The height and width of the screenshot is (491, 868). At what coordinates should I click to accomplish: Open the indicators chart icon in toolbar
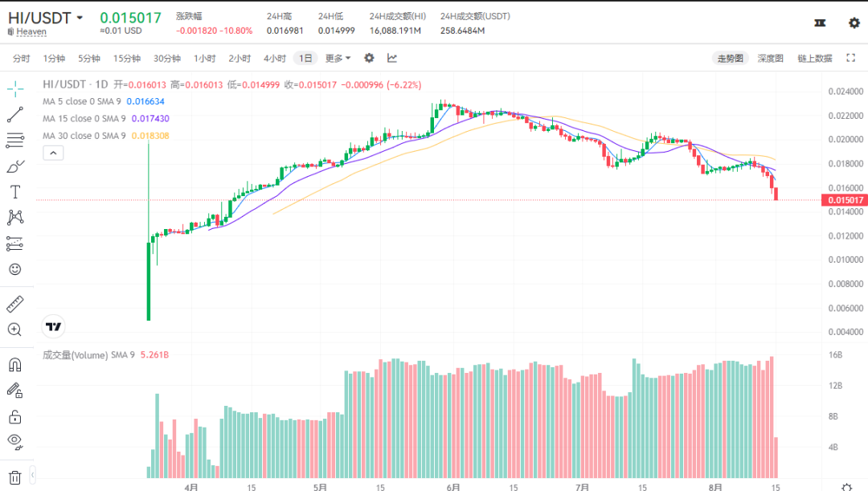coord(392,58)
